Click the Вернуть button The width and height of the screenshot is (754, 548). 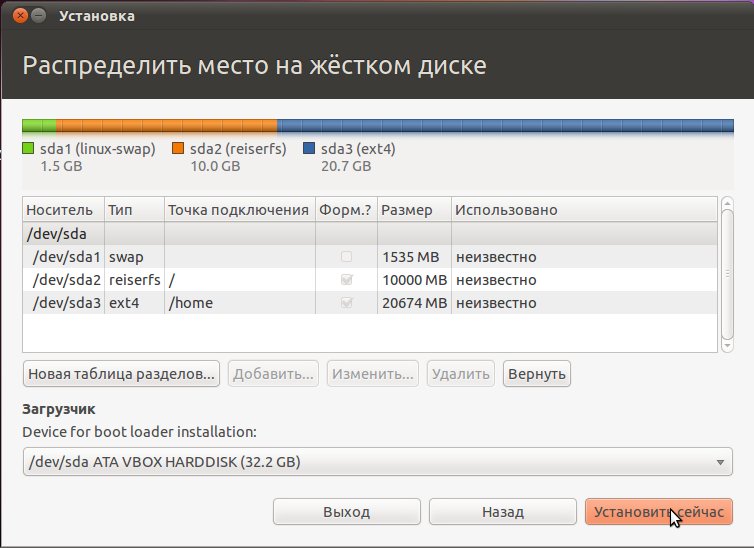537,374
